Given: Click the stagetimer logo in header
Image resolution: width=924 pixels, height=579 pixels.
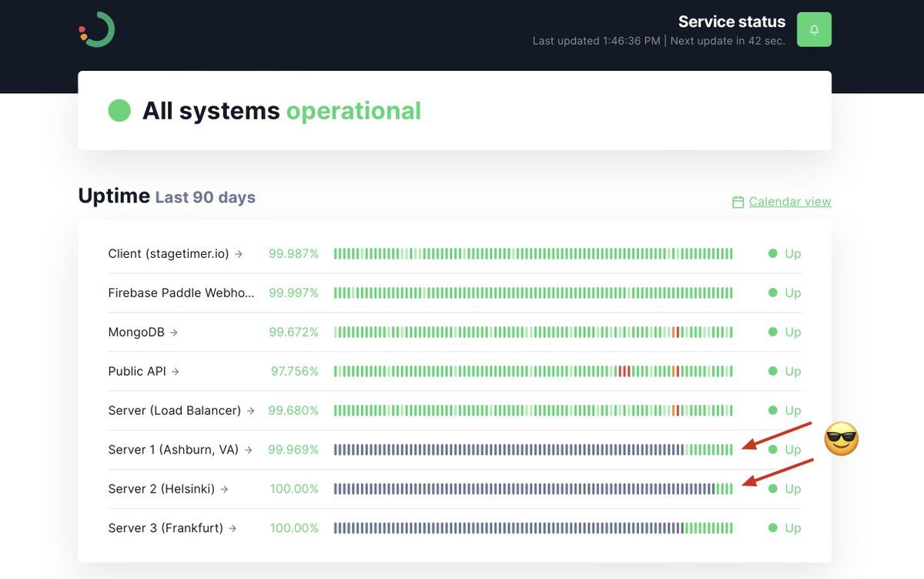Looking at the screenshot, I should point(97,30).
